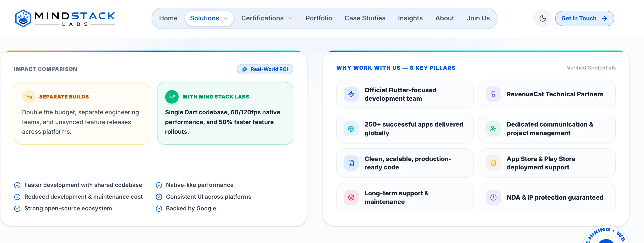Click the MindStack Labs logo
644x243 pixels.
[x=65, y=18]
